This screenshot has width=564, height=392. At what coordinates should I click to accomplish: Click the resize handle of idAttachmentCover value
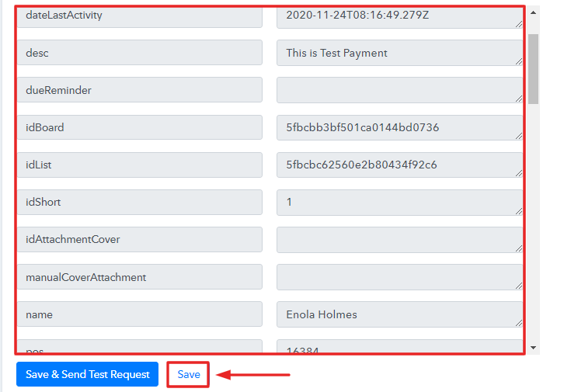point(519,248)
